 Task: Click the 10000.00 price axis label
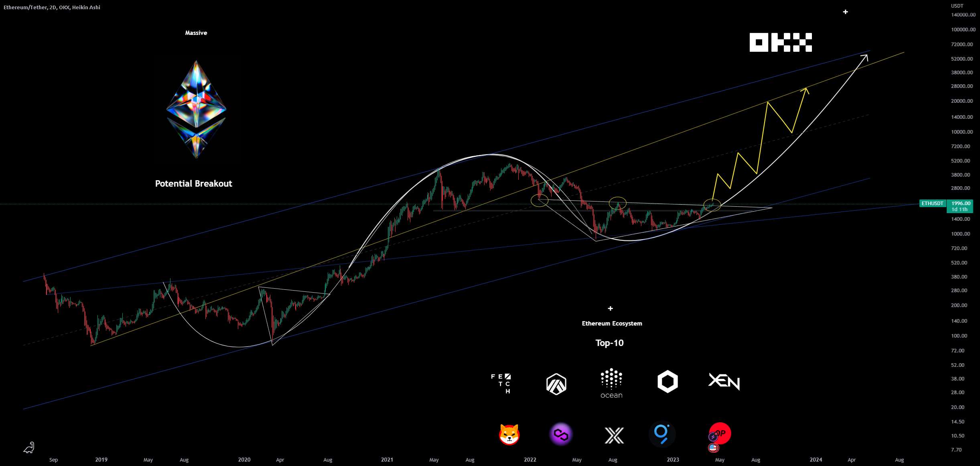pos(962,132)
